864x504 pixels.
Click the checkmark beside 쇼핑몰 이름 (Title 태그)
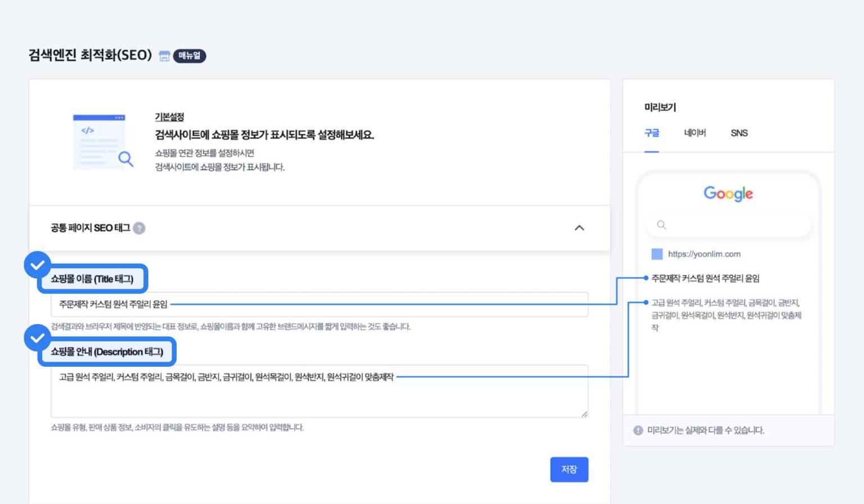37,264
